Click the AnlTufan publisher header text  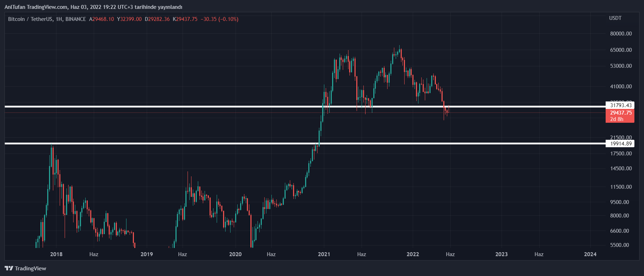tap(93, 7)
